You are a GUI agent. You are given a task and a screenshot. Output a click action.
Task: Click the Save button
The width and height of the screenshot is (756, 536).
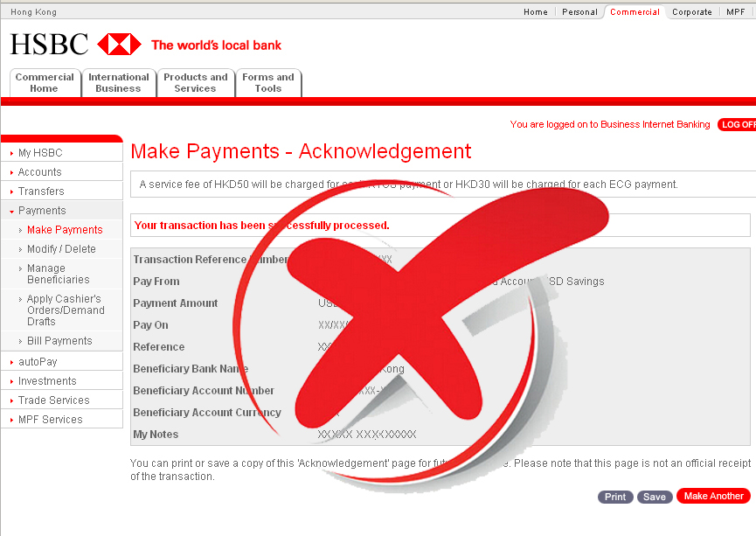point(655,497)
